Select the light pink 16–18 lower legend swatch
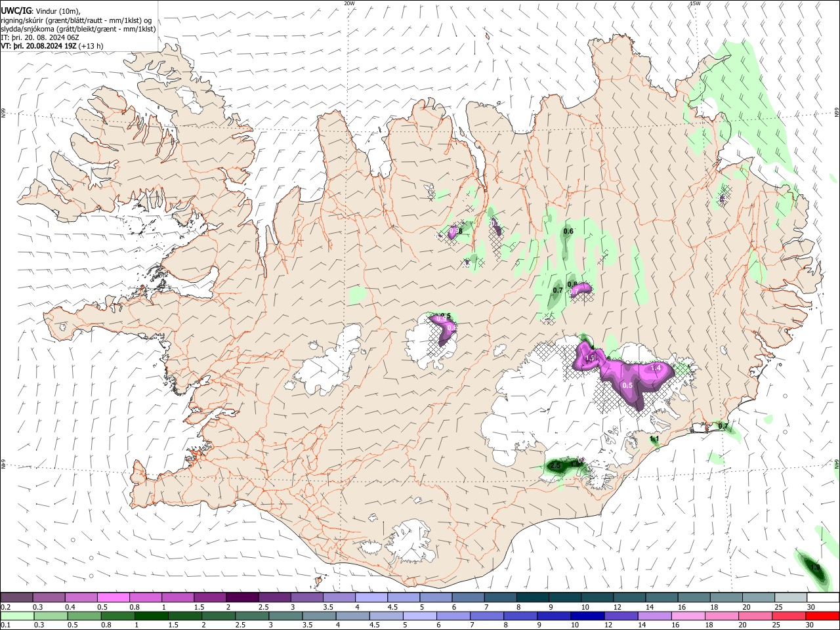The height and width of the screenshot is (630, 840). [688, 616]
